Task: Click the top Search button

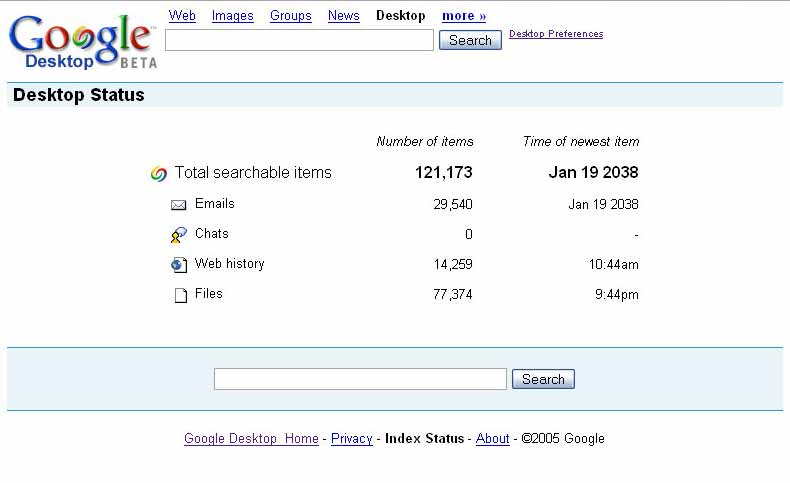Action: click(470, 40)
